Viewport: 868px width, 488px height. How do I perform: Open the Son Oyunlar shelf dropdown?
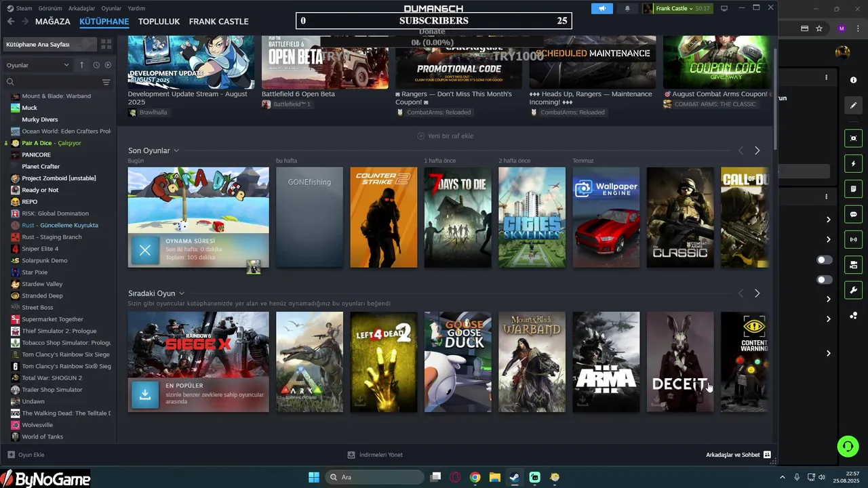(x=176, y=150)
